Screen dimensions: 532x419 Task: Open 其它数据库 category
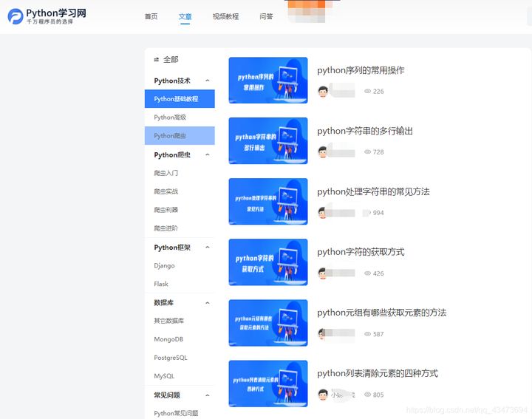168,321
